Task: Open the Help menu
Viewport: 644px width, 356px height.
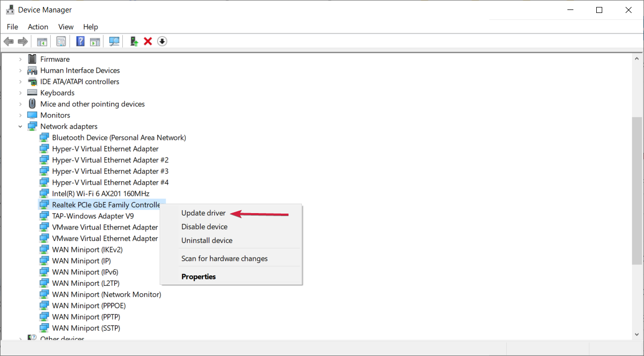Action: (91, 27)
